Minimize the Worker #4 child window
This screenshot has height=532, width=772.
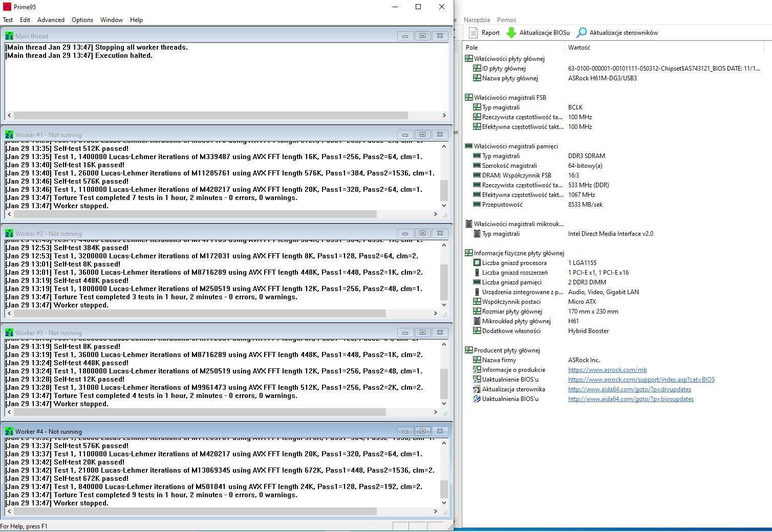coord(405,431)
